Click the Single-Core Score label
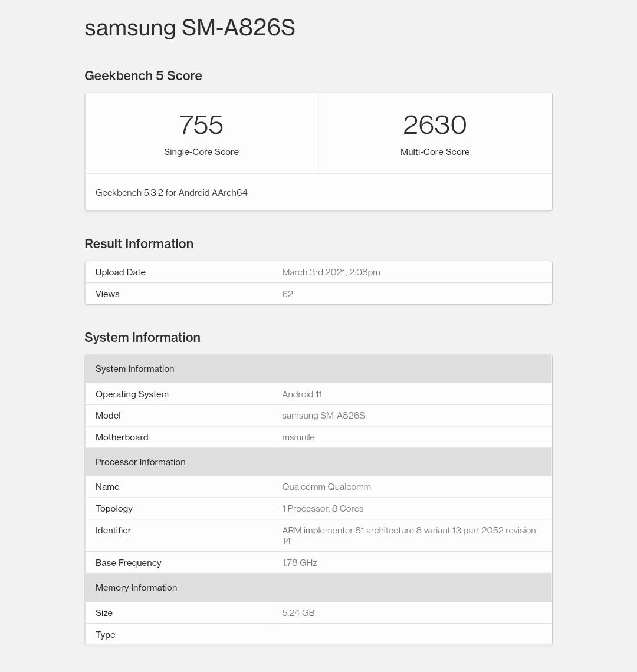The width and height of the screenshot is (637, 672). point(201,151)
